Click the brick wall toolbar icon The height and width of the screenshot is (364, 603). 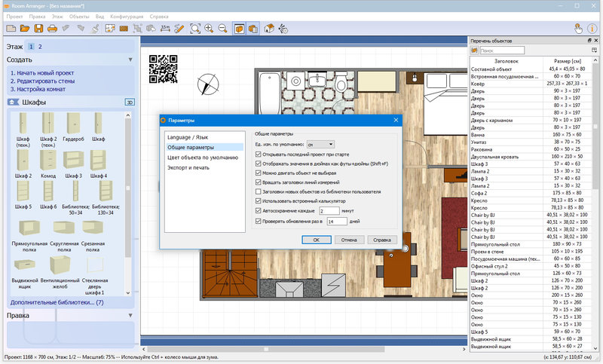tap(124, 29)
